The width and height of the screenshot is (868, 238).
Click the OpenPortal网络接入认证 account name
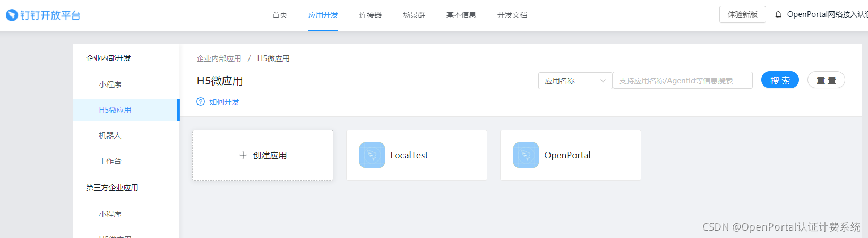(827, 15)
